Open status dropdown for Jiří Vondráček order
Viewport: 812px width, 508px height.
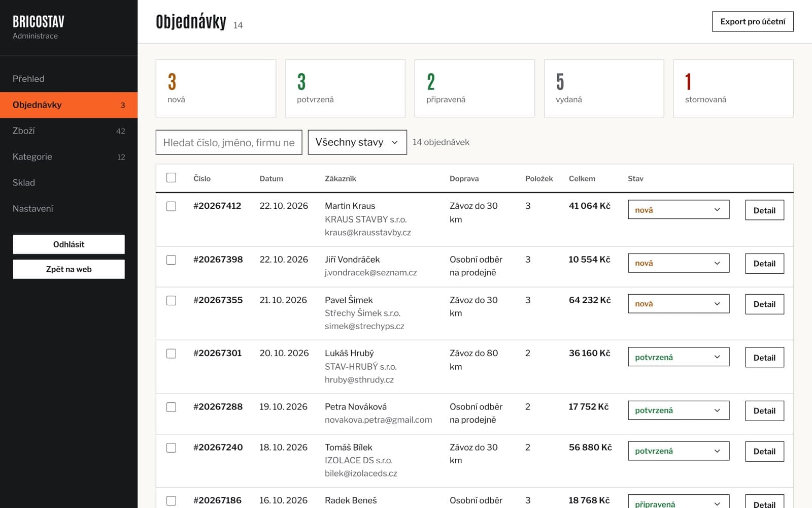pos(679,263)
